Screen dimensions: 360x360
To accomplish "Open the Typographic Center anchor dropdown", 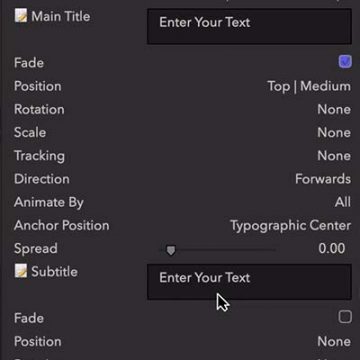I will [x=291, y=226].
